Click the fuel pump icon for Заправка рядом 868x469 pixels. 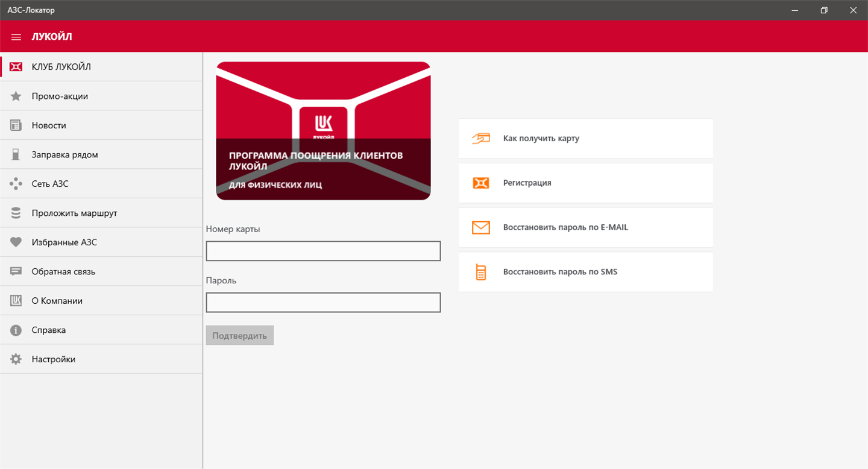[16, 155]
